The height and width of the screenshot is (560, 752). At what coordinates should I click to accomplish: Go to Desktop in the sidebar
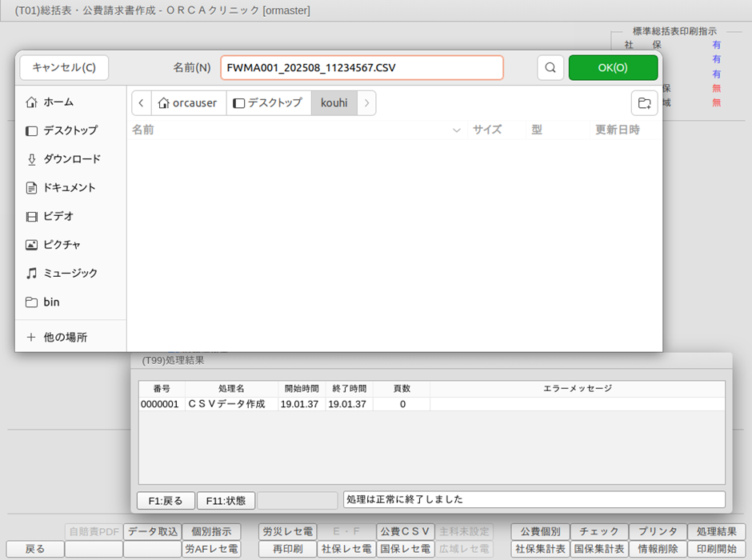pyautogui.click(x=70, y=130)
